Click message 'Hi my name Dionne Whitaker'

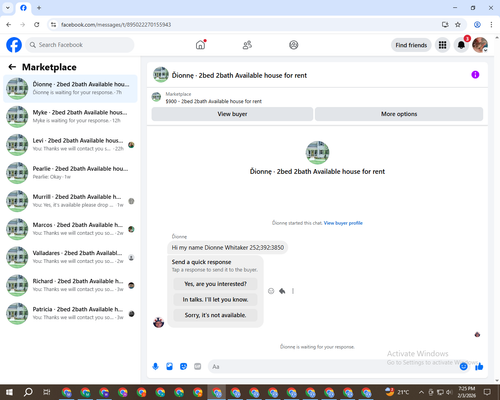click(228, 248)
